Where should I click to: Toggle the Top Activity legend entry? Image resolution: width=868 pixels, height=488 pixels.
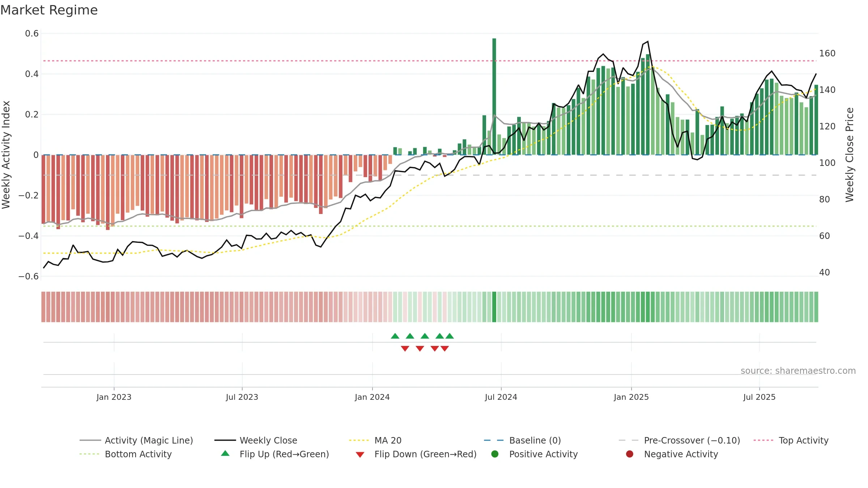click(791, 440)
